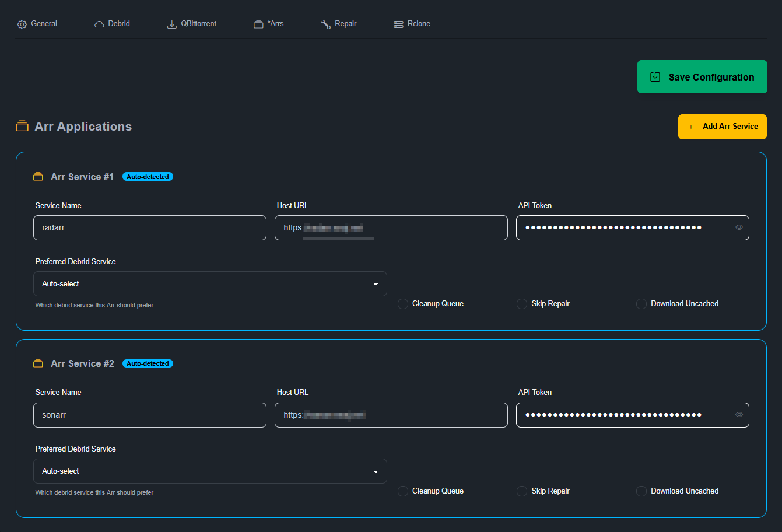
Task: Focus the Host URL field of Arr Service #2
Action: click(391, 415)
